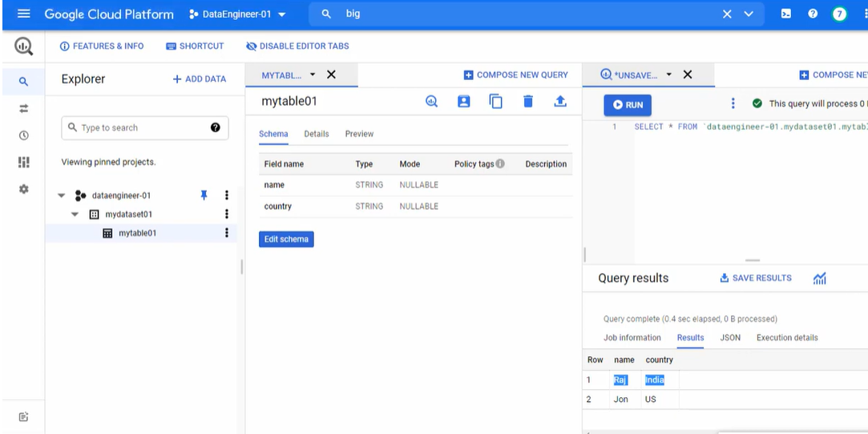Click Save Results
Screen dimensions: 868x434
756,278
